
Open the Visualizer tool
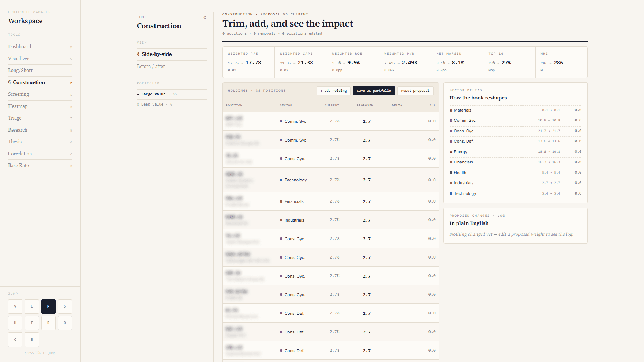[x=40, y=59]
